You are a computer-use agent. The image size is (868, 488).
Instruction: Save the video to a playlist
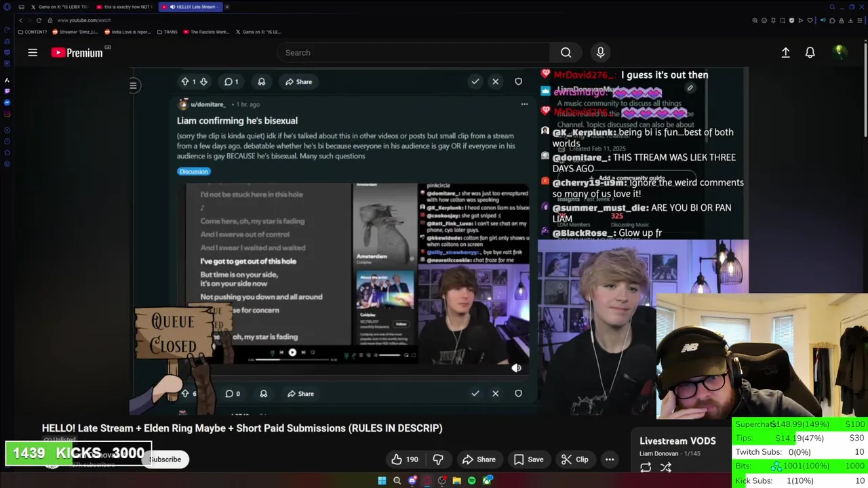point(528,460)
